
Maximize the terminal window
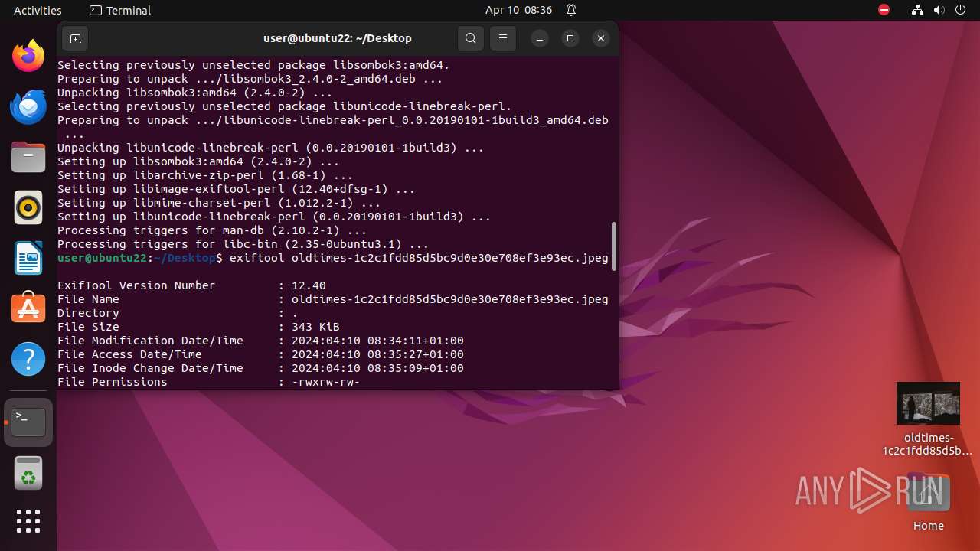tap(570, 38)
